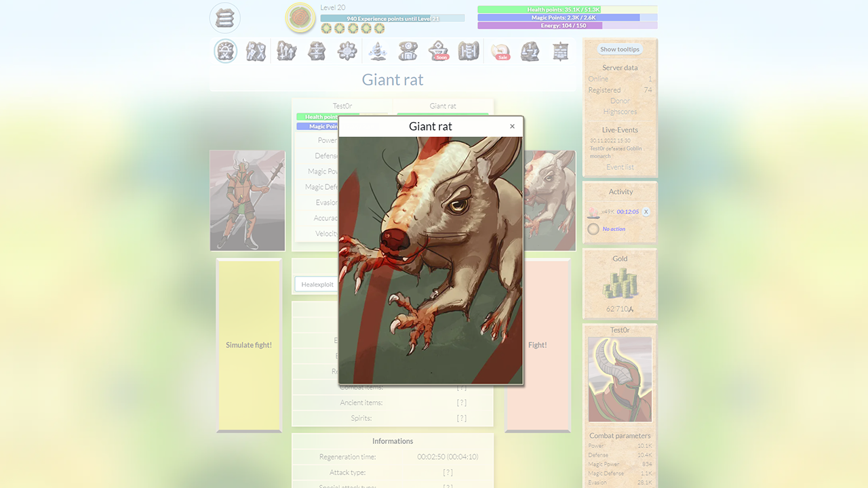Close the Giant rat image popup

[512, 126]
